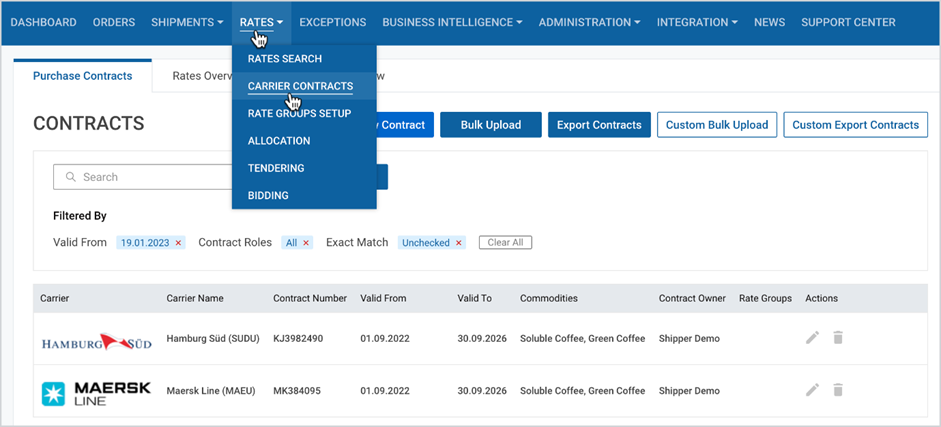Click the Hamburg Süd carrier logo
This screenshot has width=941, height=427.
click(97, 342)
